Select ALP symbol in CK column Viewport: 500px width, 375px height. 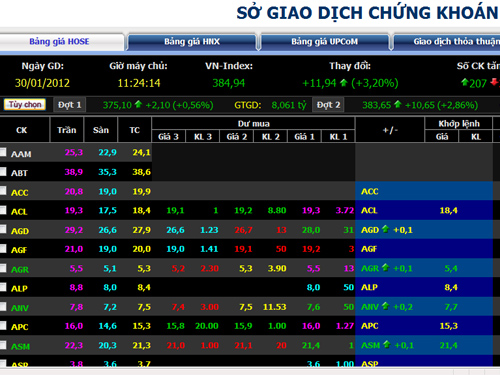(x=19, y=289)
